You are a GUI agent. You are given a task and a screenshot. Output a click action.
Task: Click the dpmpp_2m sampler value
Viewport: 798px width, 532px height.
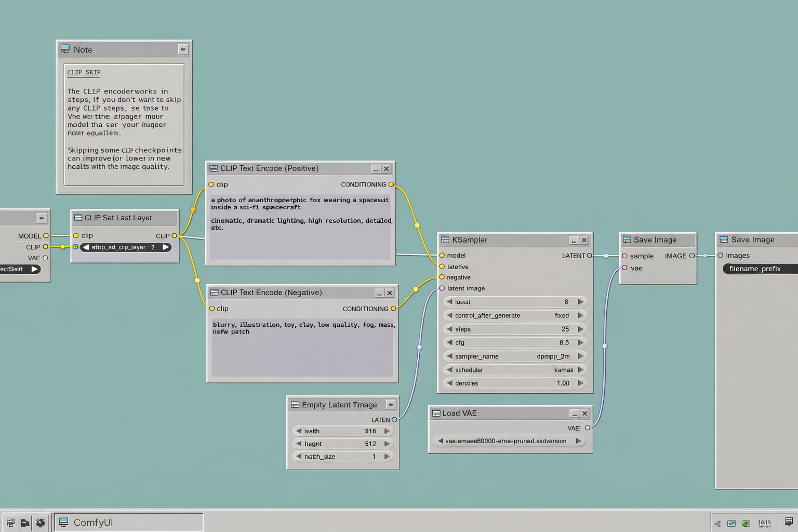point(553,356)
